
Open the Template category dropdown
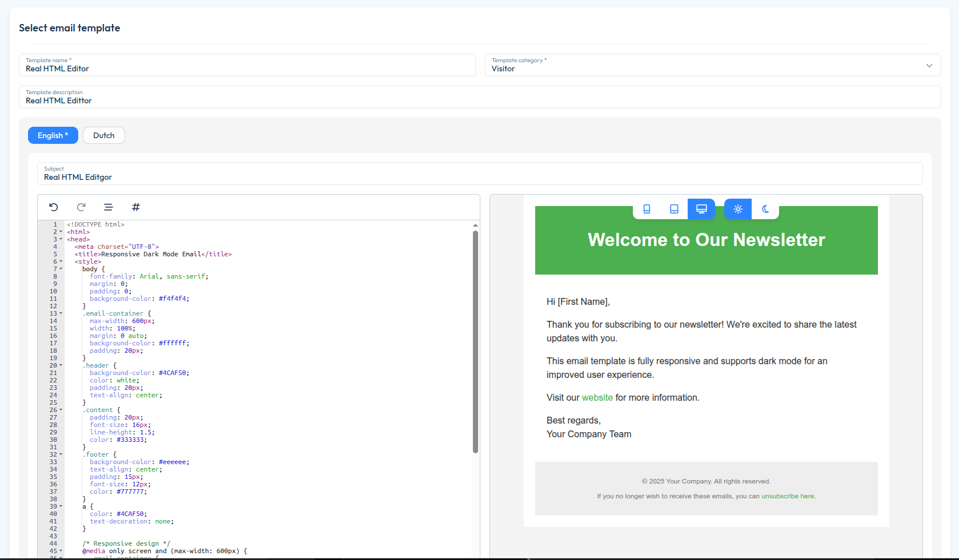click(929, 65)
